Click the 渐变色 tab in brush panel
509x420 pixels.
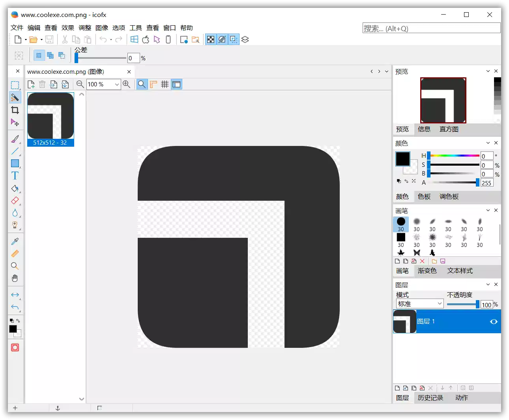tap(427, 271)
